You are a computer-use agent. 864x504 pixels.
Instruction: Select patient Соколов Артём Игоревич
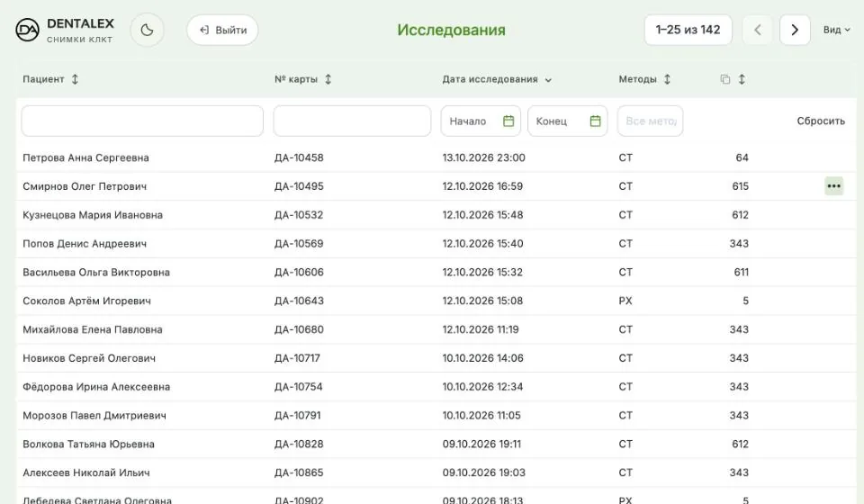(86, 301)
